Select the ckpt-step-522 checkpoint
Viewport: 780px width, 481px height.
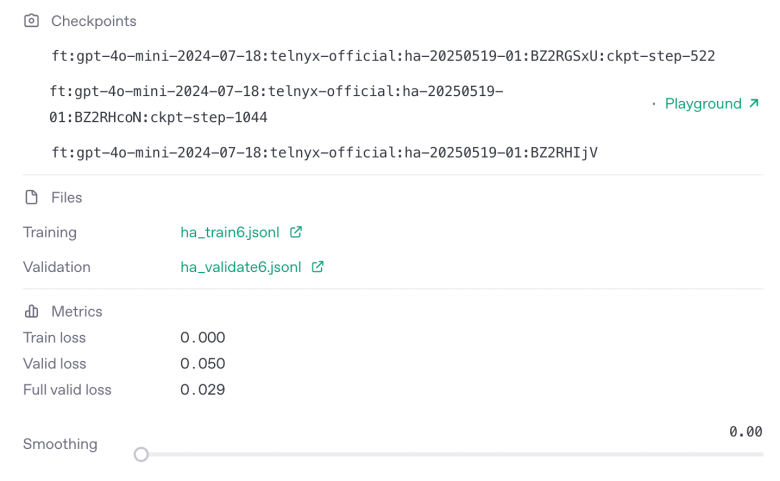[x=383, y=56]
